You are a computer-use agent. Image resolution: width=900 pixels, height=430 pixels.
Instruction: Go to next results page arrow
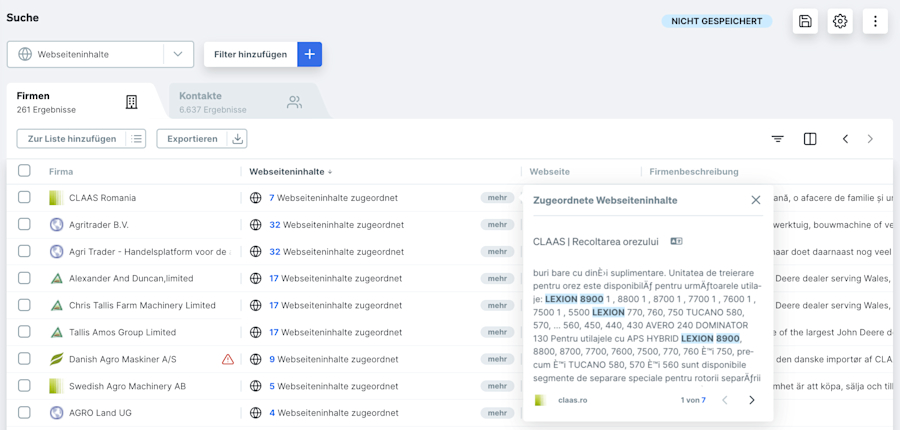click(870, 139)
